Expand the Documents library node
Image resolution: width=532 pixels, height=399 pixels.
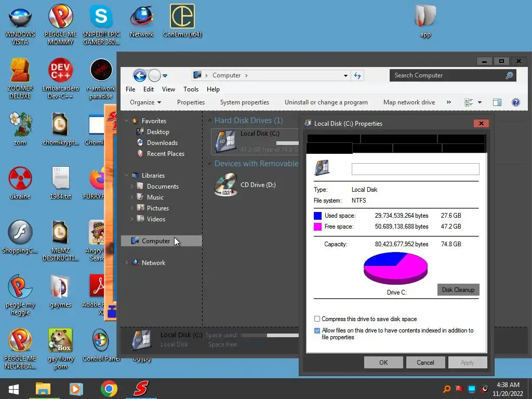131,187
